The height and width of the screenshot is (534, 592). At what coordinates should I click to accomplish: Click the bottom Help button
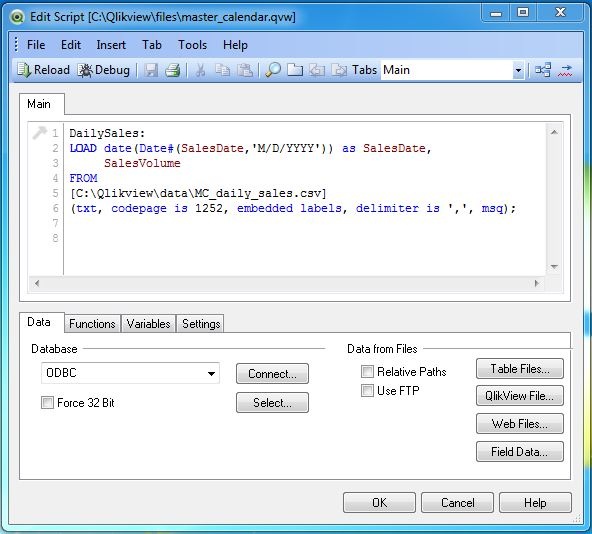(x=535, y=503)
